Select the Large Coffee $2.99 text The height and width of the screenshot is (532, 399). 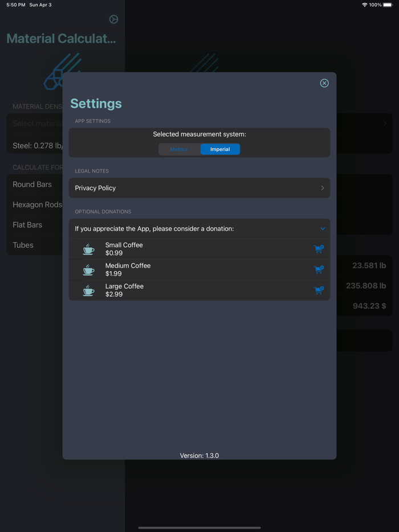[124, 290]
